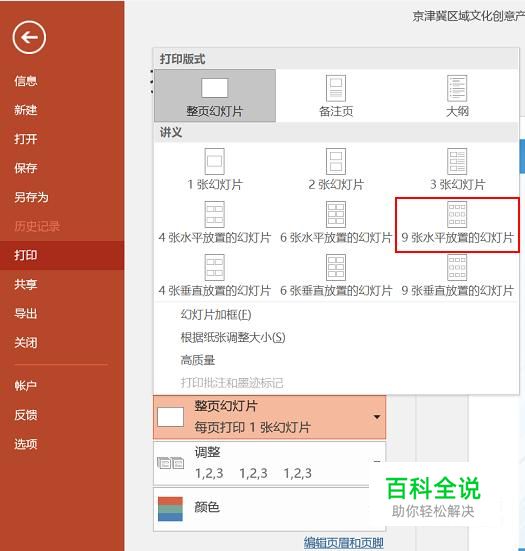Screen dimensions: 525x551
Task: Go to the 打开 tab
Action: [62, 139]
